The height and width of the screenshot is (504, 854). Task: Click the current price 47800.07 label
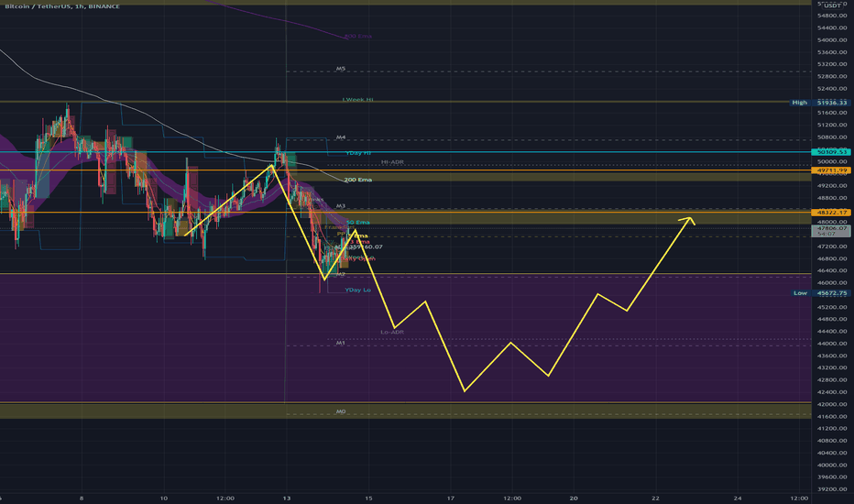click(831, 229)
